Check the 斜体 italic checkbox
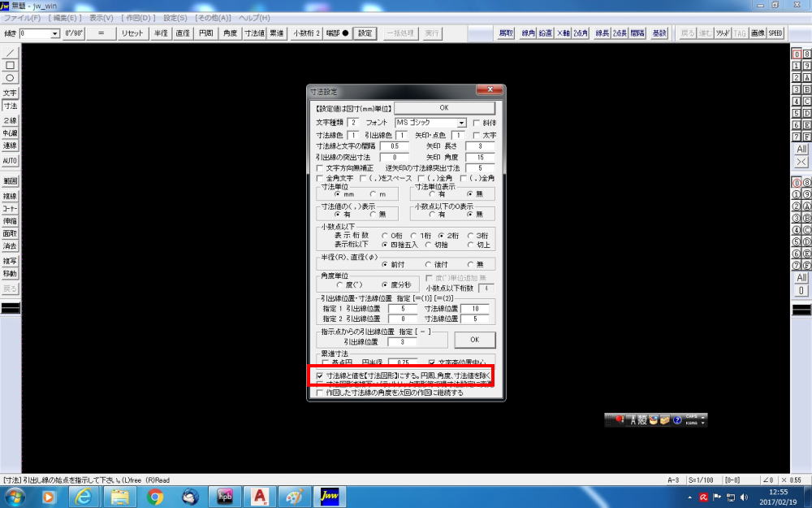 point(477,123)
